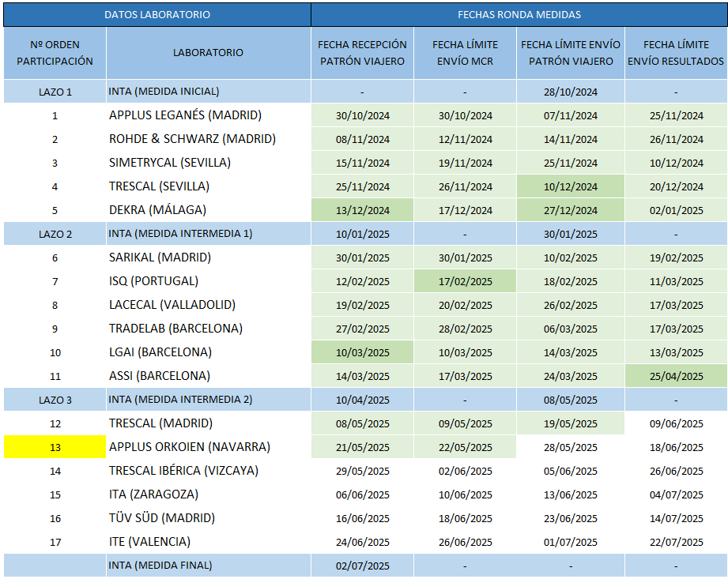Select INTA (MEDIDA INICIAL) cell
The height and width of the screenshot is (579, 728).
pos(209,92)
